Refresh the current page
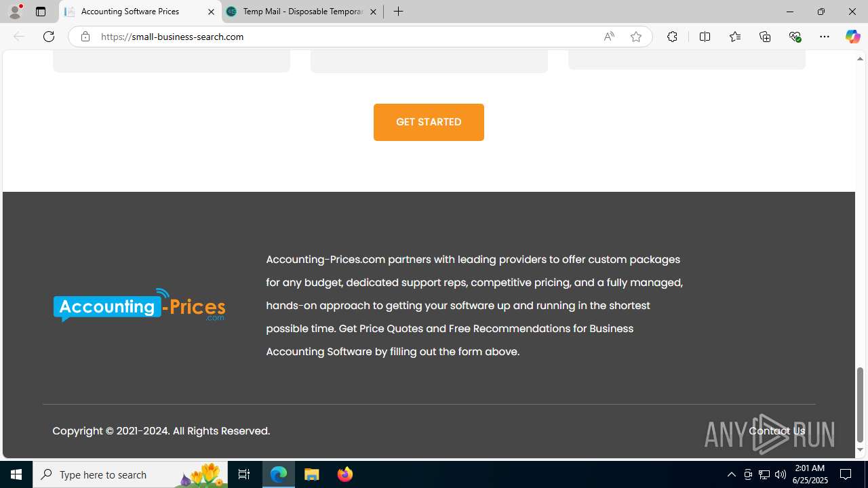 coord(49,37)
